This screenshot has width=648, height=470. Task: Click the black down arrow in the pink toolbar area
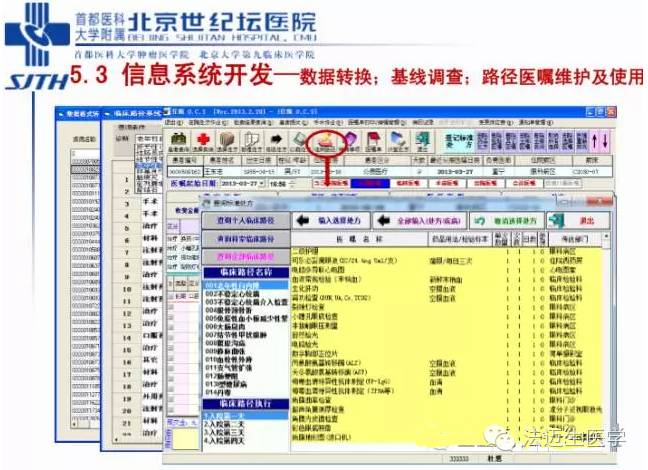coord(605,141)
